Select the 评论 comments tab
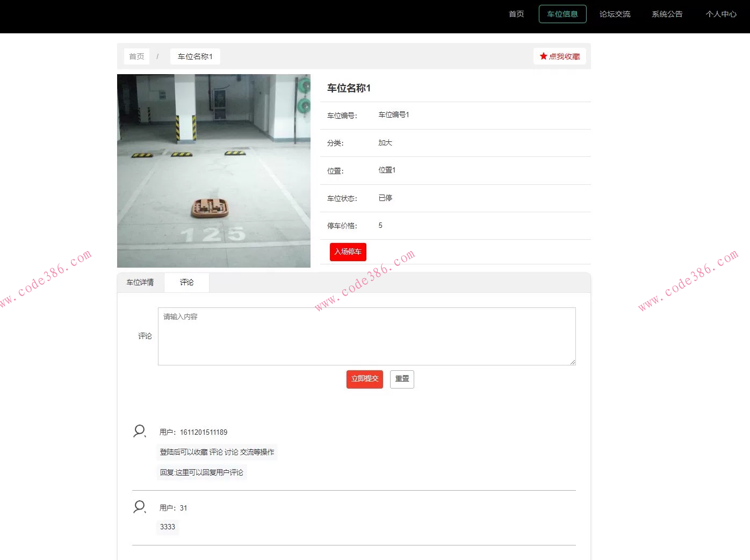 point(186,282)
